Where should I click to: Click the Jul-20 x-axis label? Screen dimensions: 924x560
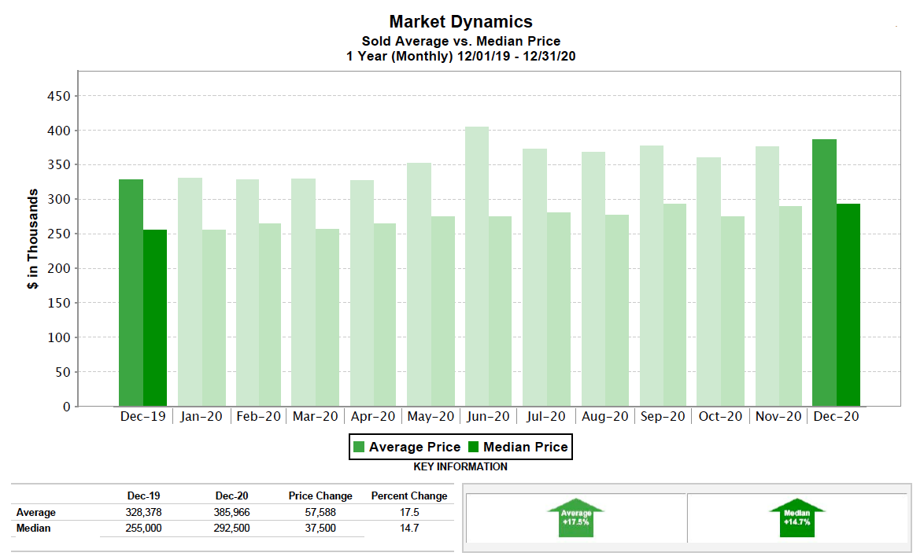point(545,416)
